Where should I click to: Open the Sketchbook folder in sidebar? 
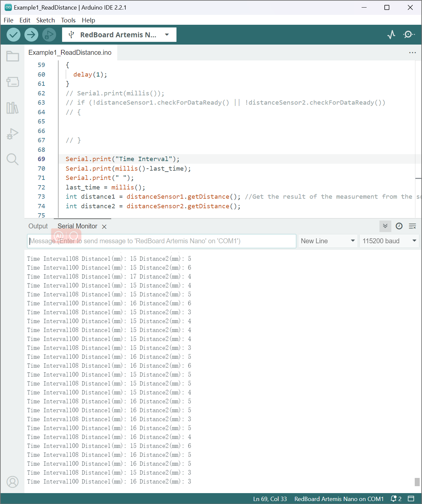[x=13, y=56]
